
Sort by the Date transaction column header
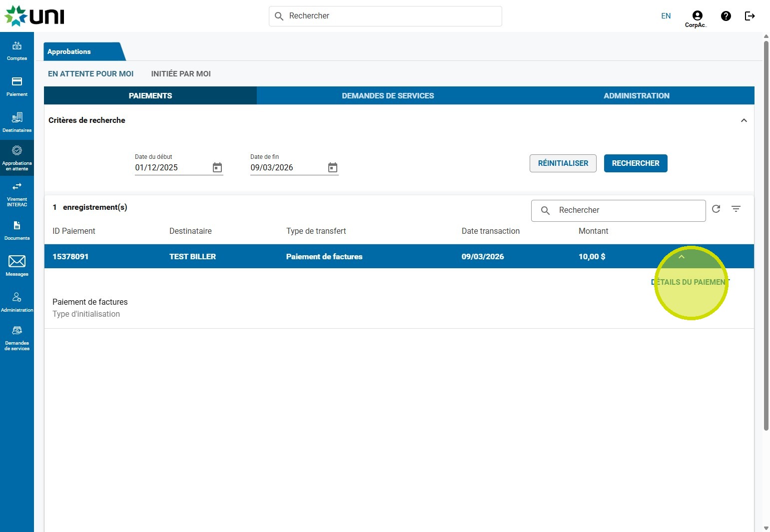pos(491,231)
